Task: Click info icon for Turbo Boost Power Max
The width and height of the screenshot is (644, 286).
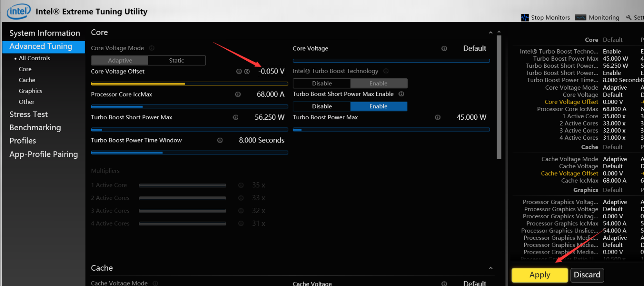Action: coord(437,117)
